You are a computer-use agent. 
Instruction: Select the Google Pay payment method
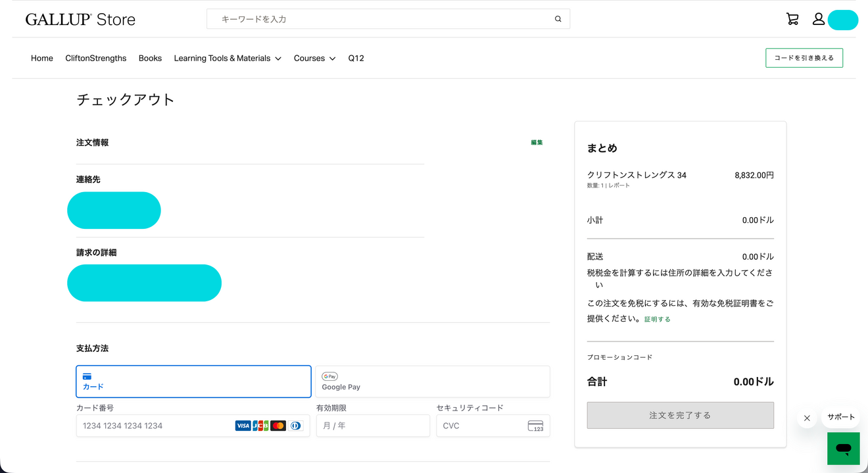433,382
